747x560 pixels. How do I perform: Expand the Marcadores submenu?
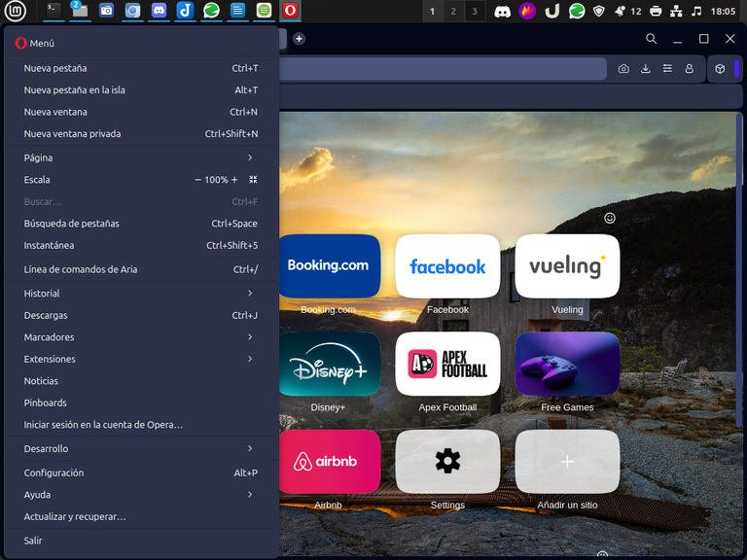[x=141, y=337]
